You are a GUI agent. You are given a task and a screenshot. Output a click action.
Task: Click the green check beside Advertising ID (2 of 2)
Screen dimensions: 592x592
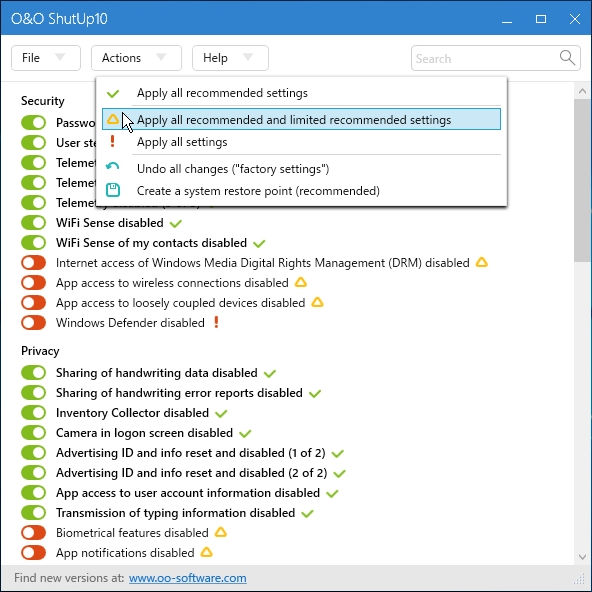(x=339, y=474)
